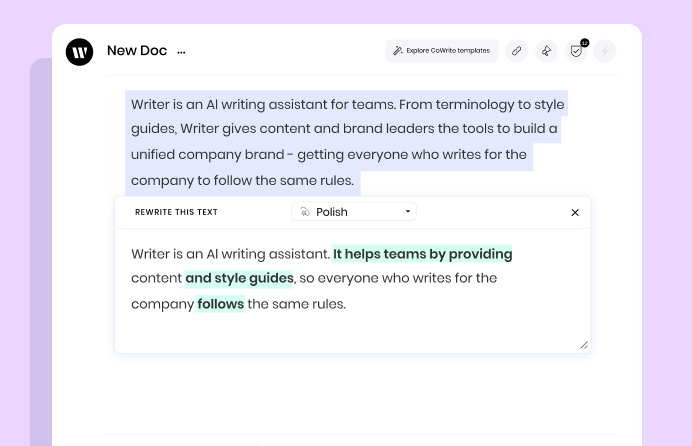Screen dimensions: 692x446
Task: Close the Rewrite This Text panel
Action: (x=575, y=213)
